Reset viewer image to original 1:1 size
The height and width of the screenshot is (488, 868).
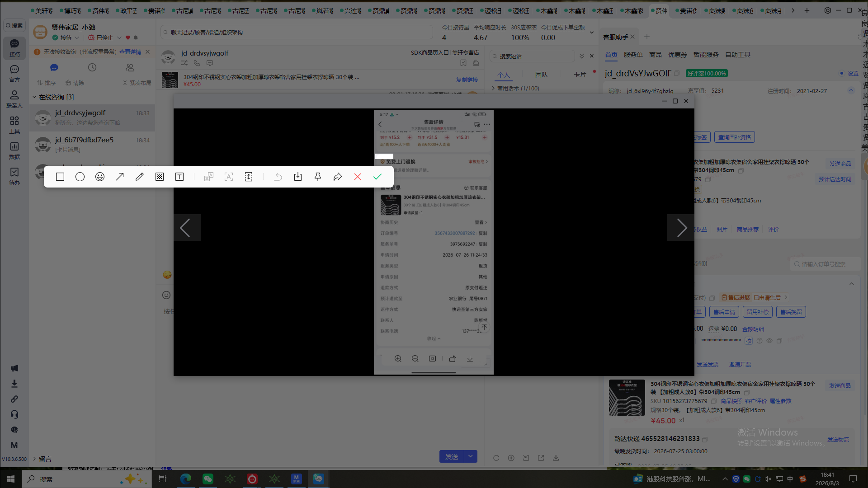point(432,358)
